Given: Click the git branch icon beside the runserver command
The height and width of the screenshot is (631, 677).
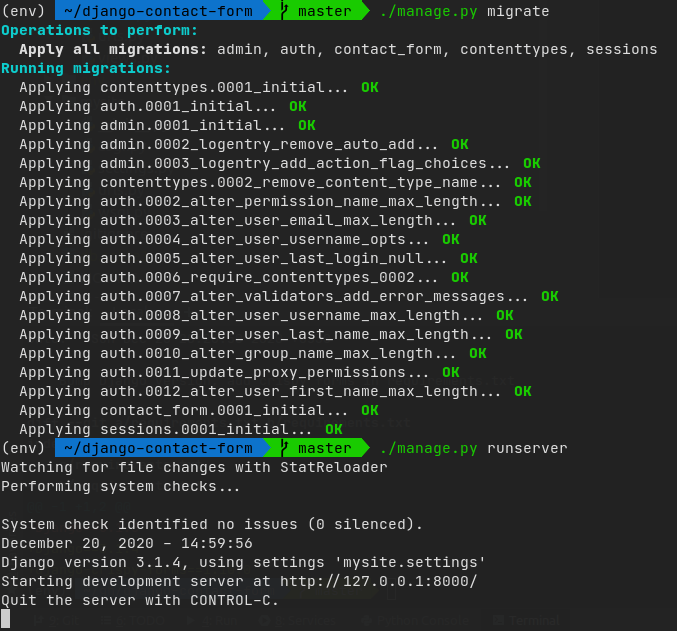Looking at the screenshot, I should tap(284, 448).
